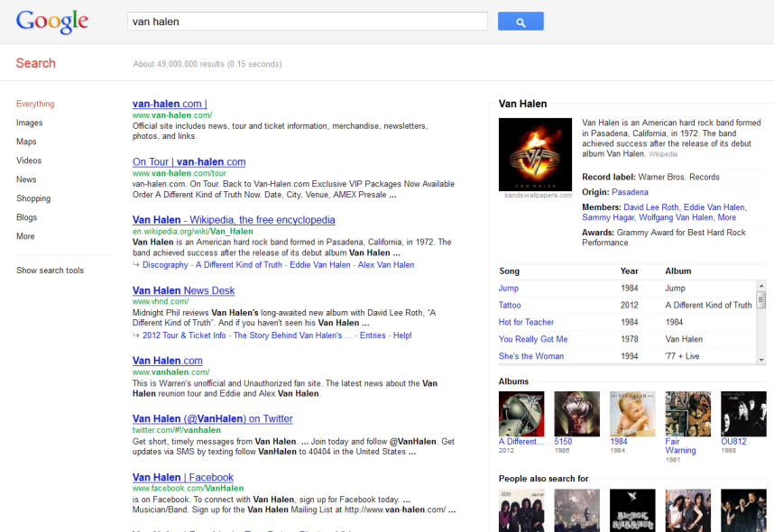The width and height of the screenshot is (774, 532).
Task: Switch to Videos results
Action: (x=29, y=161)
